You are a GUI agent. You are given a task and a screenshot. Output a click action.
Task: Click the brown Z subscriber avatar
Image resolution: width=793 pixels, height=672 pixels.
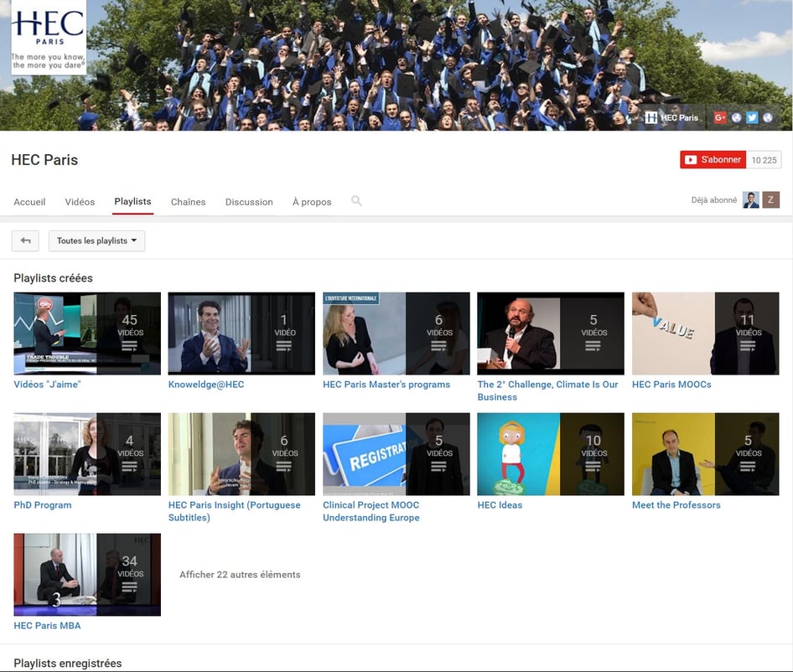click(x=770, y=199)
